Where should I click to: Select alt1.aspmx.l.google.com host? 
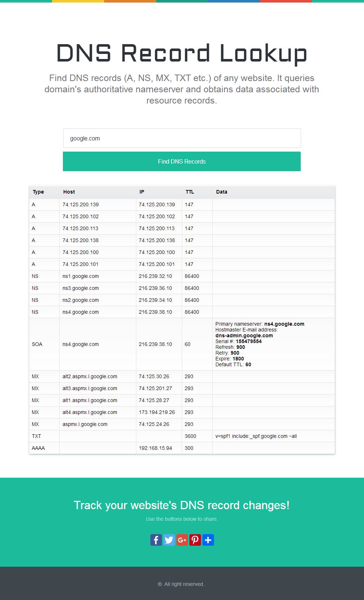pyautogui.click(x=90, y=400)
